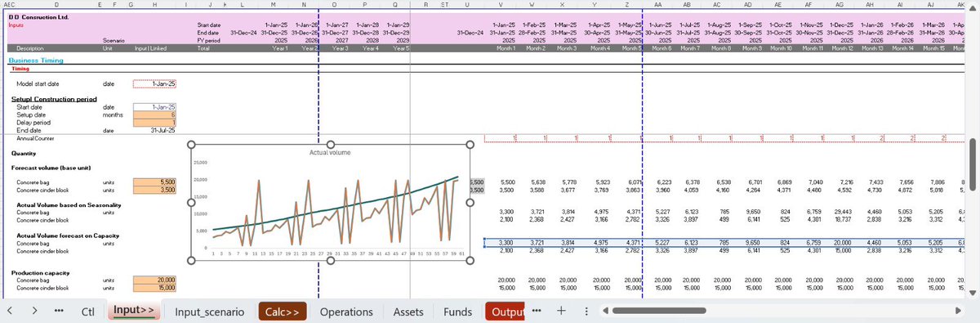Switch to the Ctl sheet tab
This screenshot has height=323, width=980.
click(x=88, y=312)
